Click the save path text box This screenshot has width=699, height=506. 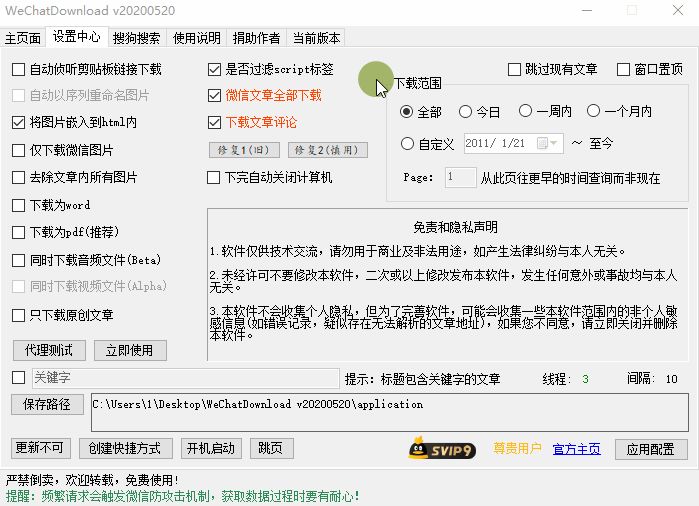[x=390, y=412]
